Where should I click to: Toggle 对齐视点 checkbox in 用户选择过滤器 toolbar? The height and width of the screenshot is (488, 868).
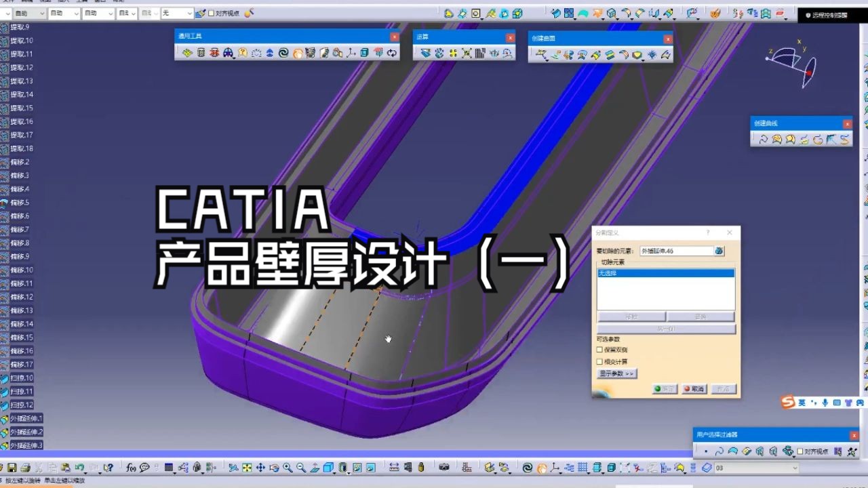[800, 451]
